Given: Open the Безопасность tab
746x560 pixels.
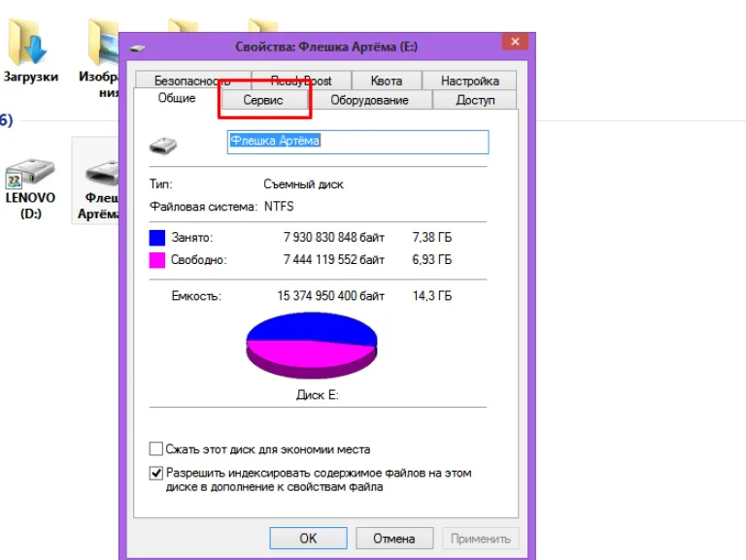Looking at the screenshot, I should 192,81.
